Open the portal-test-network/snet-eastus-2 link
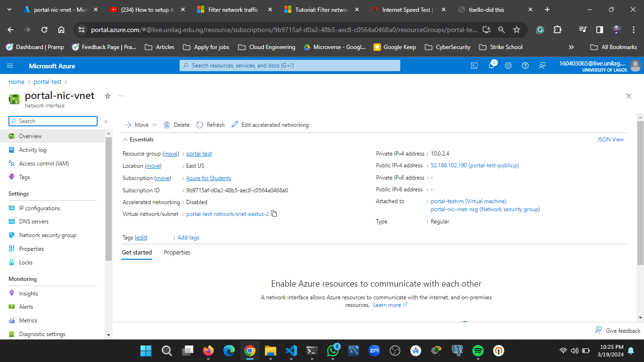 [227, 214]
